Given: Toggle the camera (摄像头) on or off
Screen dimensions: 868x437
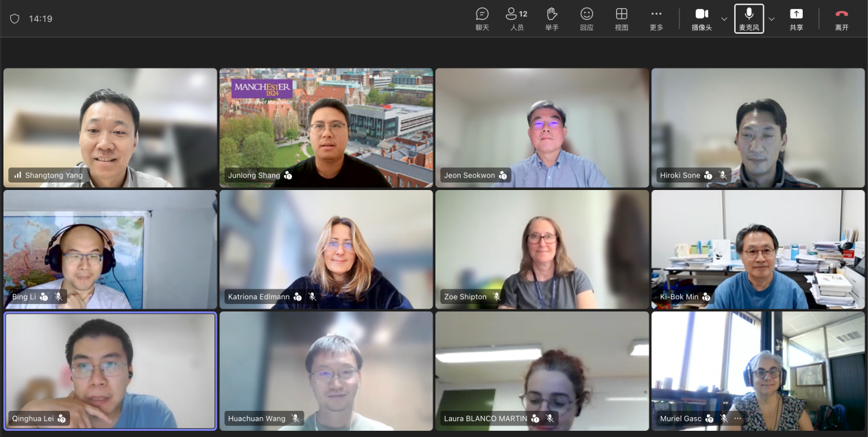Looking at the screenshot, I should pos(701,19).
